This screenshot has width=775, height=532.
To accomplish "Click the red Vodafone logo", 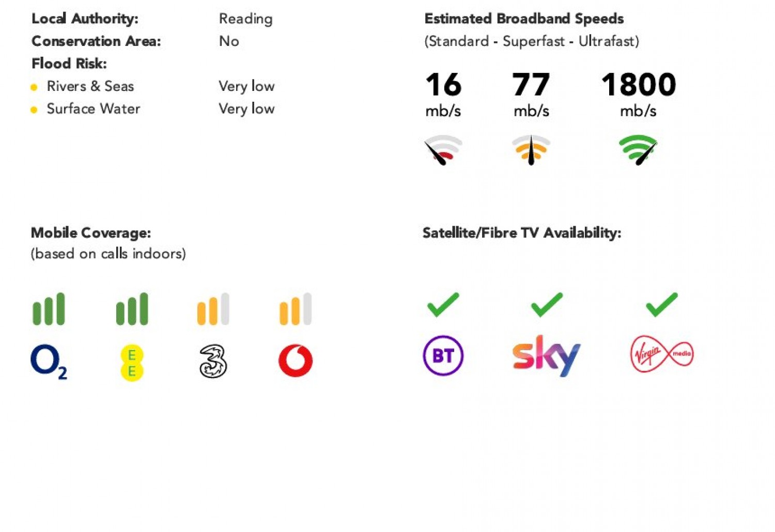I will (296, 361).
